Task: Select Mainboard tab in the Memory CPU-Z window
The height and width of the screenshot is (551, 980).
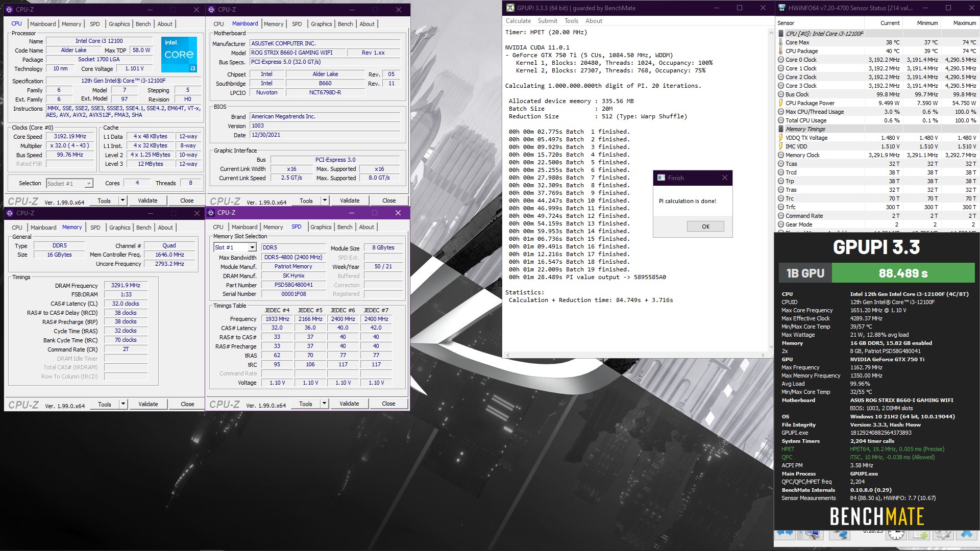Action: 43,228
